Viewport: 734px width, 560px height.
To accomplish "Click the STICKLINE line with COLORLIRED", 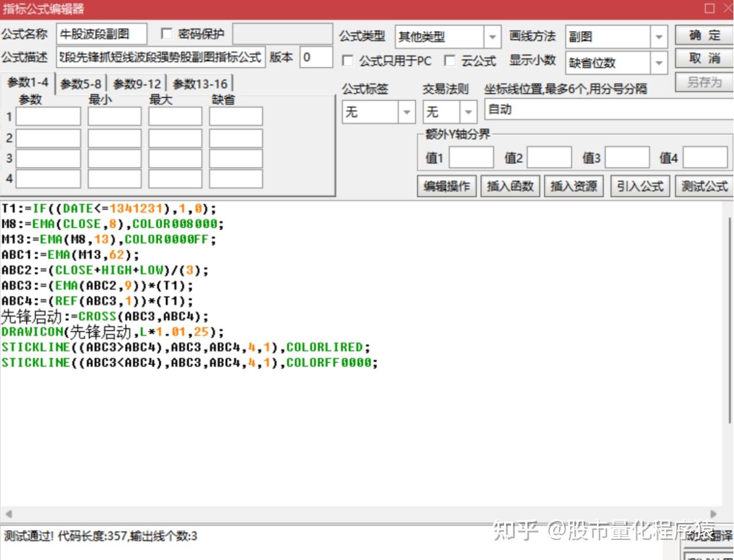I will coord(186,347).
